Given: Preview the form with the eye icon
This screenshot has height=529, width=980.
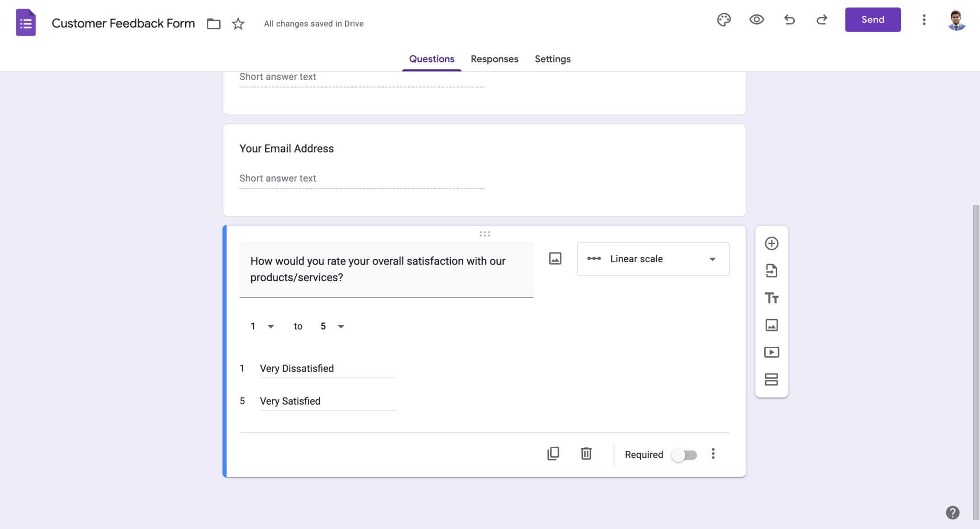Looking at the screenshot, I should 756,20.
